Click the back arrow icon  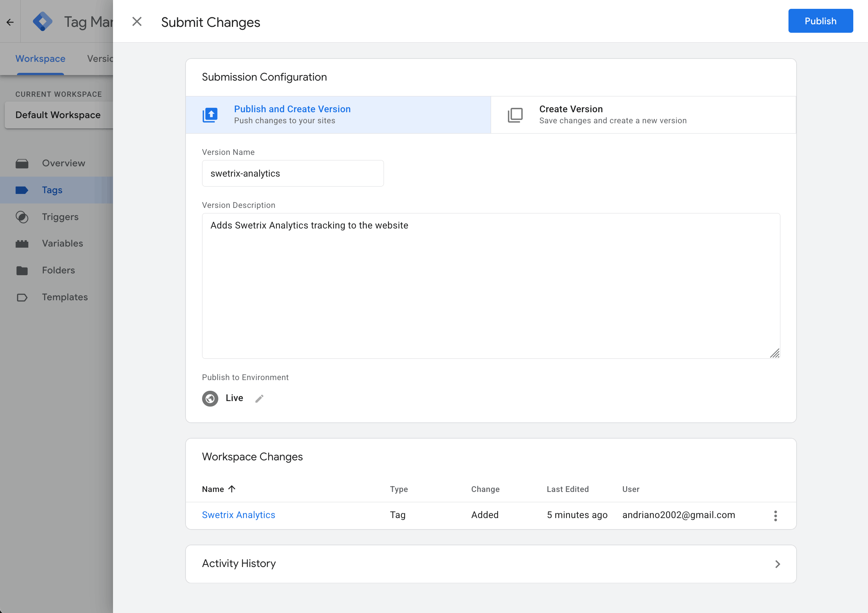[x=10, y=22]
